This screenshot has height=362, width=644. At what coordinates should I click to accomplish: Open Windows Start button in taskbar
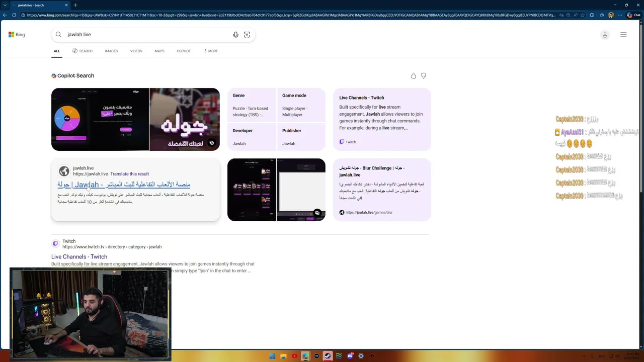pos(272,356)
